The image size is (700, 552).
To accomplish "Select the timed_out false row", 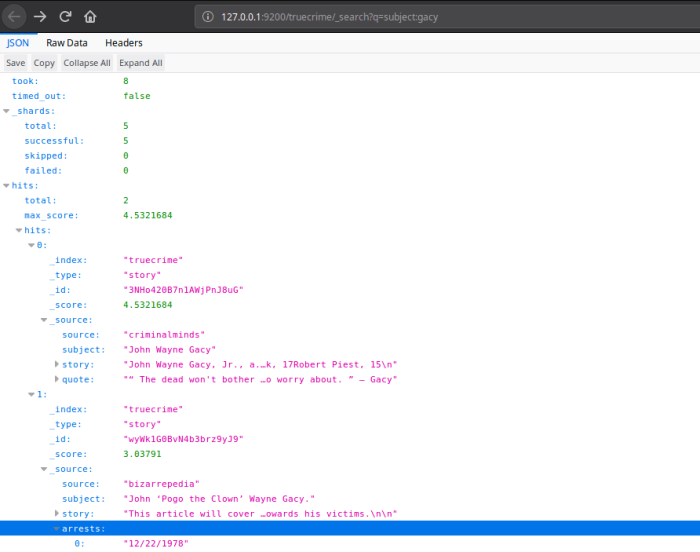I will 350,96.
